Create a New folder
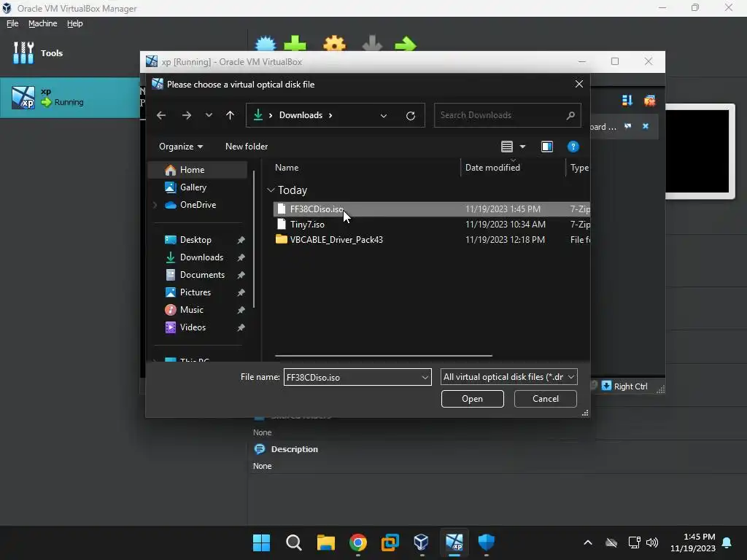The image size is (747, 560). pos(247,147)
